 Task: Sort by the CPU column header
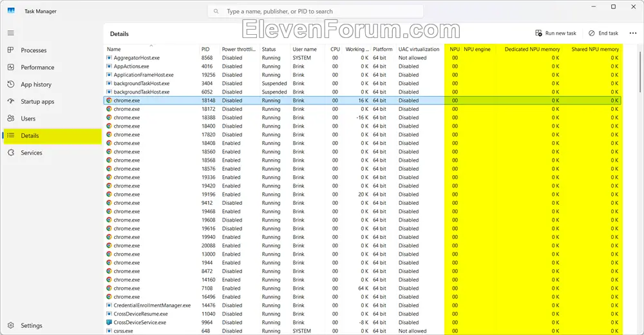click(335, 49)
